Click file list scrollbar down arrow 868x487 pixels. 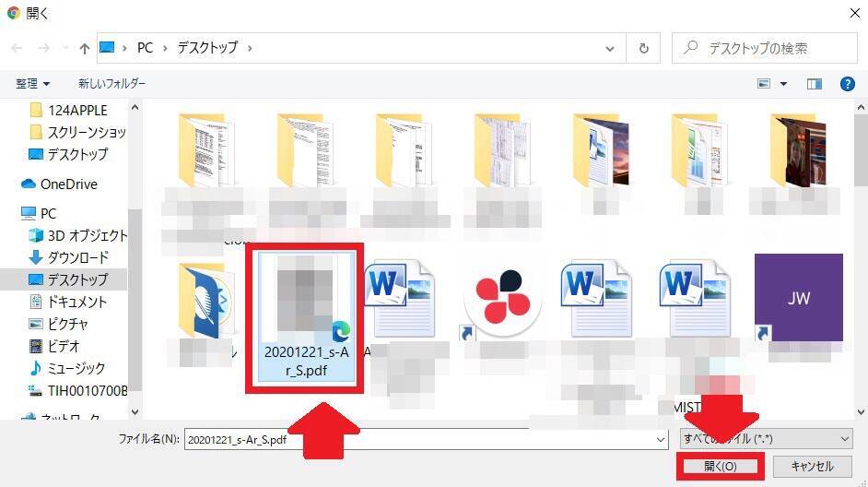[x=861, y=411]
